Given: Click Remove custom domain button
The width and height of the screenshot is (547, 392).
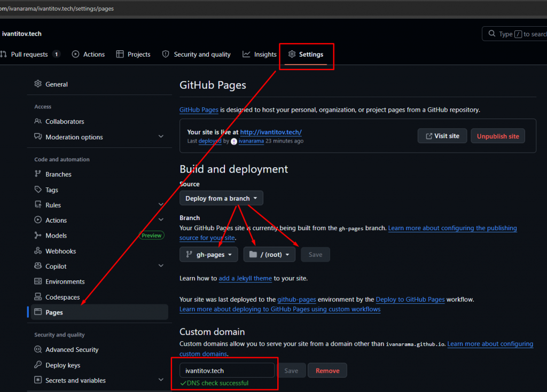Looking at the screenshot, I should click(327, 371).
